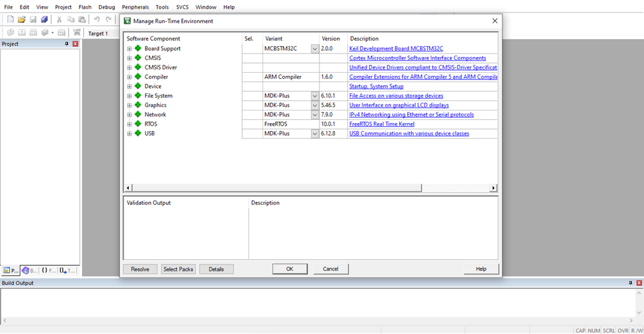Click the Details button
The image size is (644, 334).
(216, 269)
